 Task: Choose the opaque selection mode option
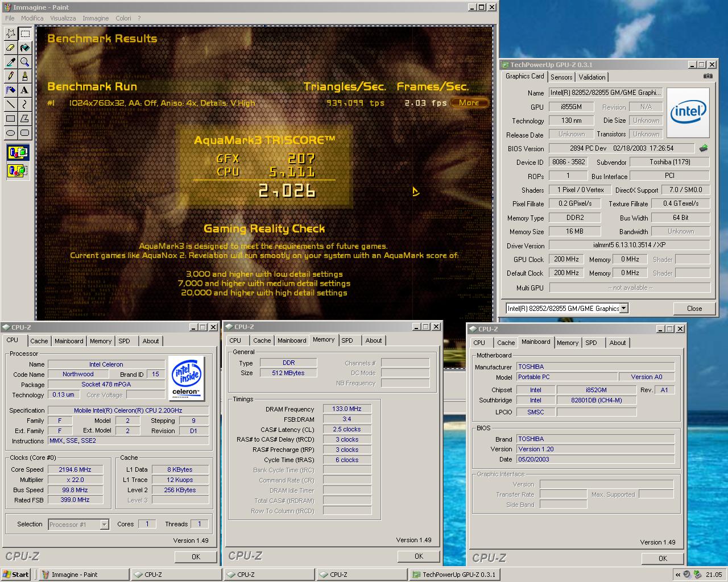point(18,152)
